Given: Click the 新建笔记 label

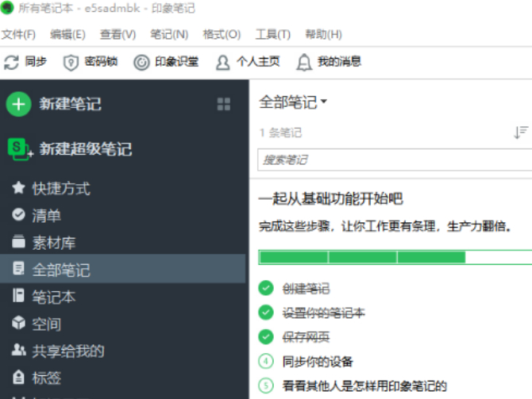Looking at the screenshot, I should [70, 104].
